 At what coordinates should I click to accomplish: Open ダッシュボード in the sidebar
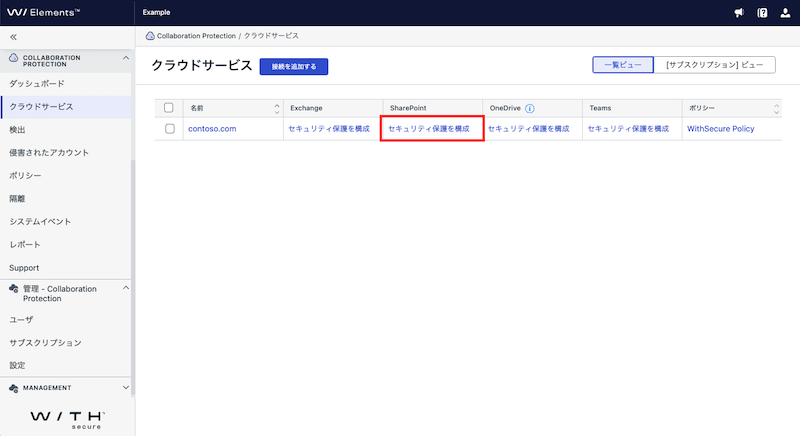point(65,84)
